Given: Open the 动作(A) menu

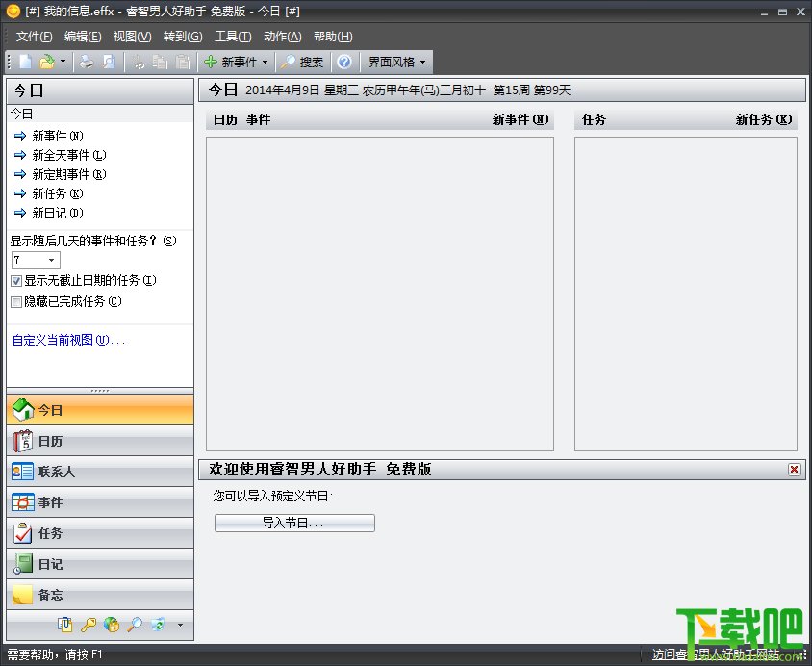Looking at the screenshot, I should tap(283, 37).
